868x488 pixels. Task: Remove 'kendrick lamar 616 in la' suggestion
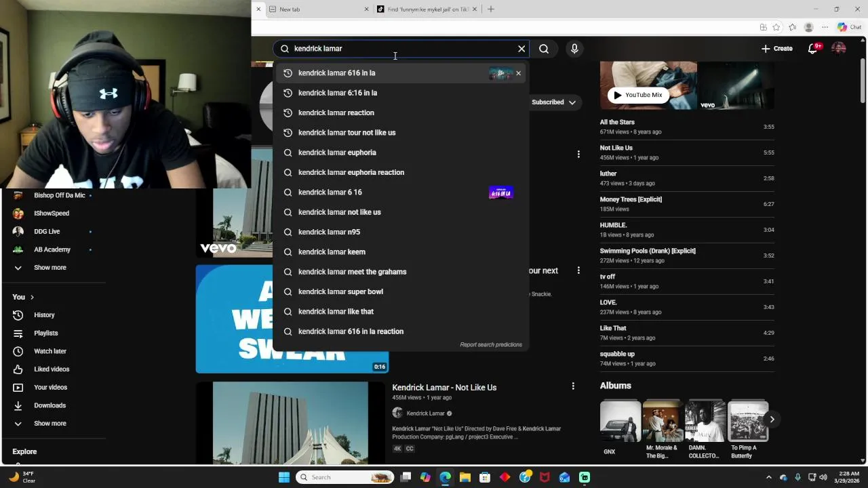pyautogui.click(x=519, y=73)
